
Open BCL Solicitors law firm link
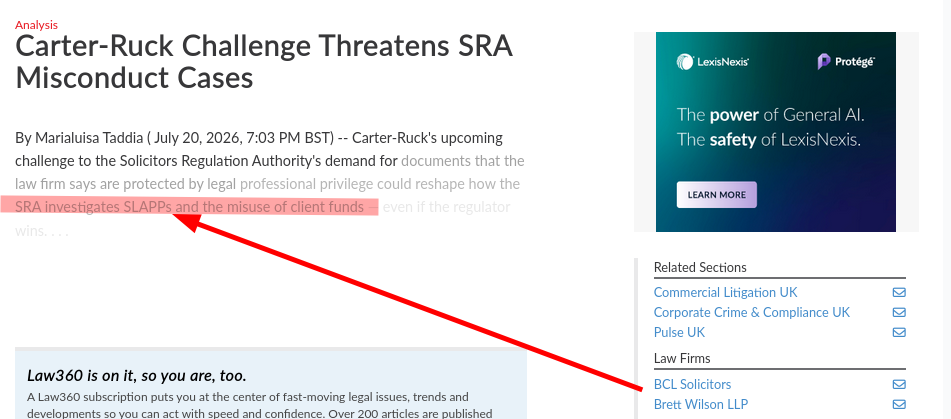[692, 384]
